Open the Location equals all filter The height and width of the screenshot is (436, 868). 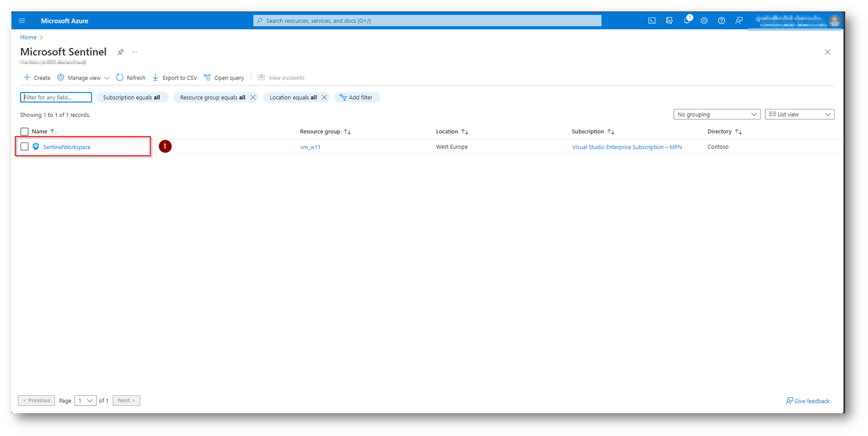(x=293, y=97)
